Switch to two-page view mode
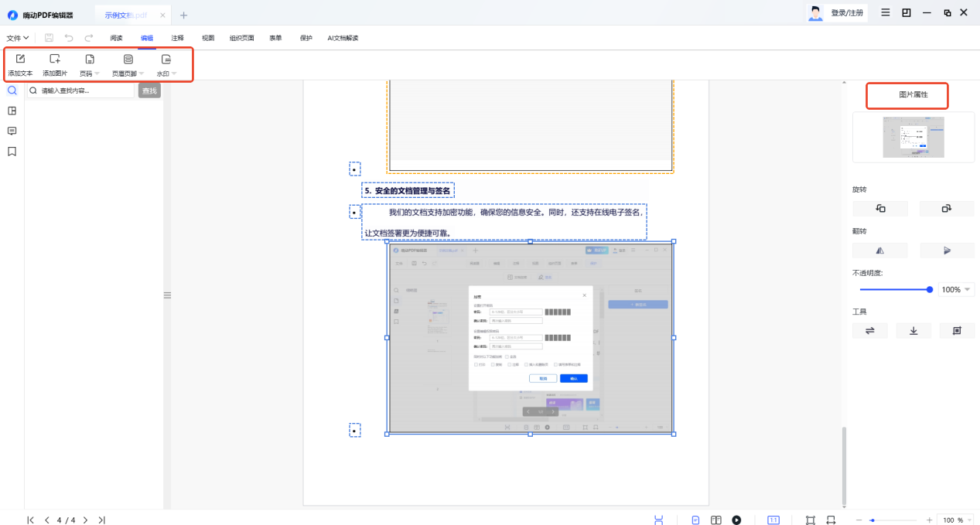Screen dimensions: 980x525 pyautogui.click(x=716, y=520)
